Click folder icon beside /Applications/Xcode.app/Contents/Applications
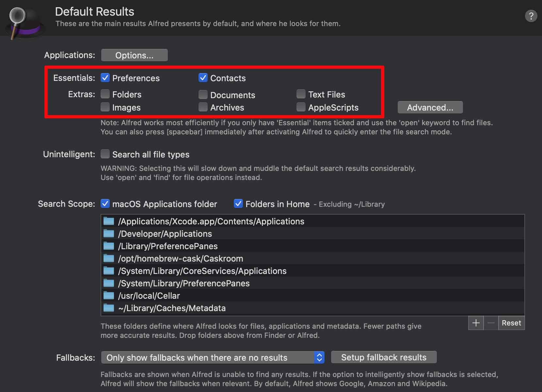Screen dimensions: 542x392 [109, 221]
